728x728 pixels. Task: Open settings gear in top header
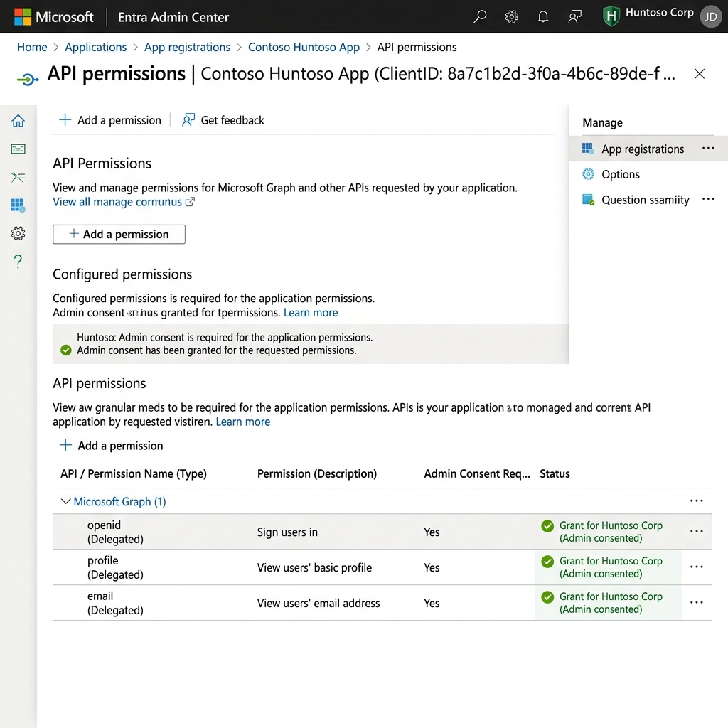coord(511,17)
